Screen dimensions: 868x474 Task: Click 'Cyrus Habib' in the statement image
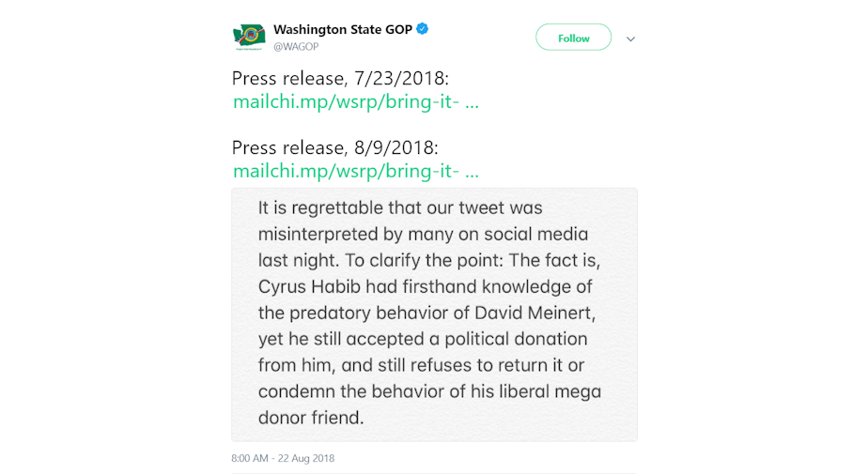pyautogui.click(x=309, y=287)
